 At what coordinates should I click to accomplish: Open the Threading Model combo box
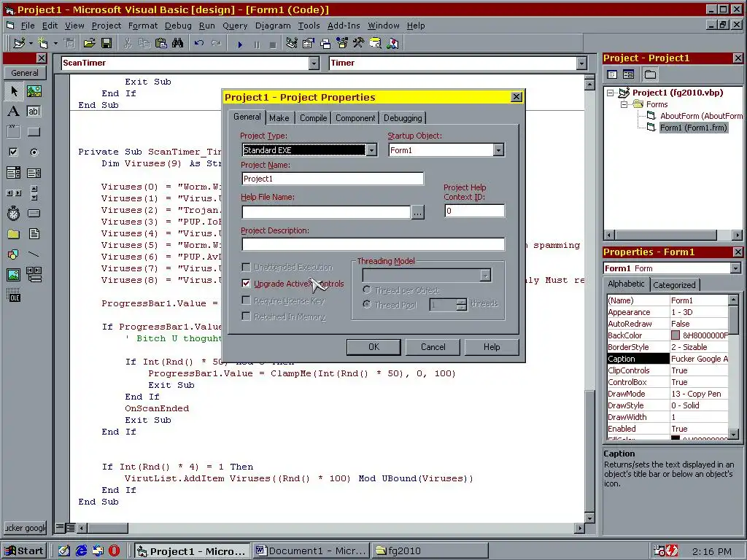click(x=426, y=275)
